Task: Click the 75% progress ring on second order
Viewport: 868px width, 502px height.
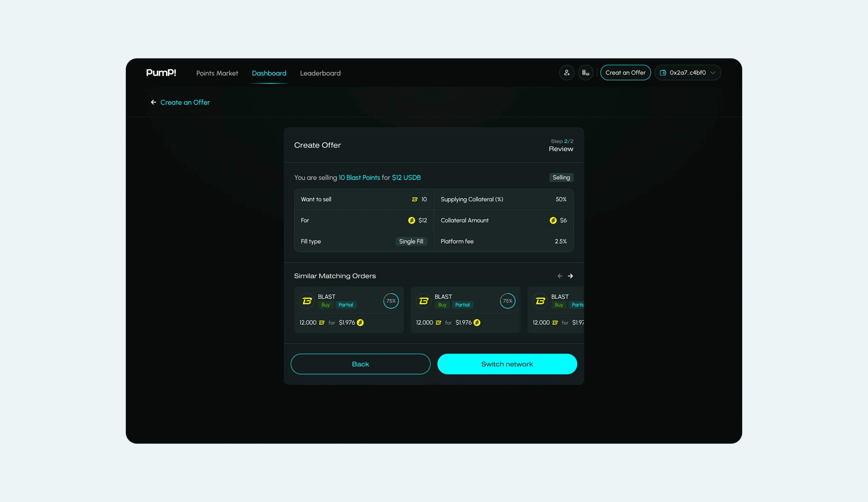Action: (x=508, y=301)
